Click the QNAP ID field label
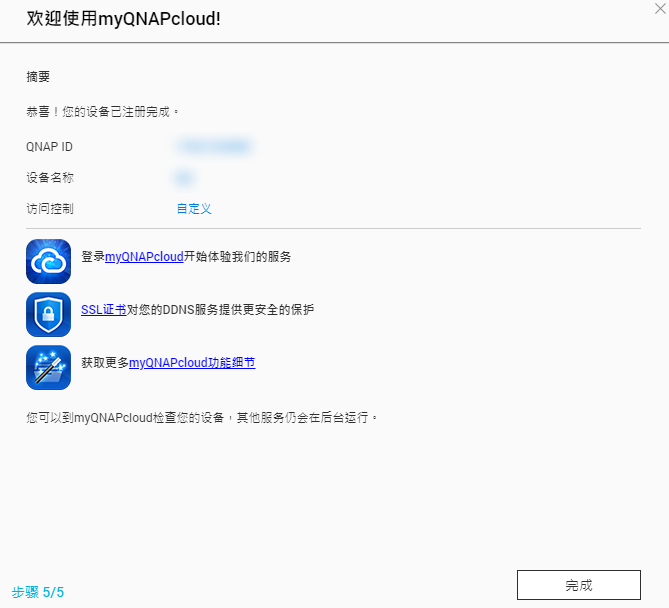Viewport: 669px width, 608px height. coord(49,147)
